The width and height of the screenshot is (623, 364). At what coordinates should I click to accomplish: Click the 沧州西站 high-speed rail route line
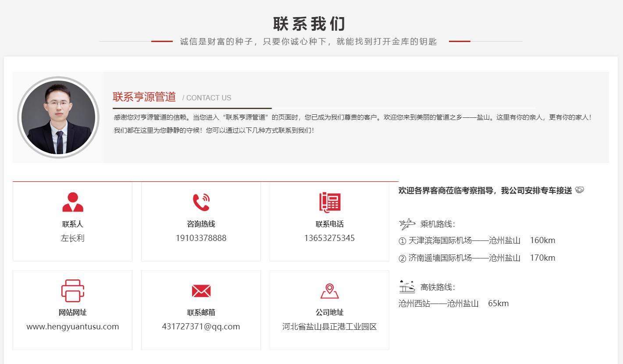(453, 304)
